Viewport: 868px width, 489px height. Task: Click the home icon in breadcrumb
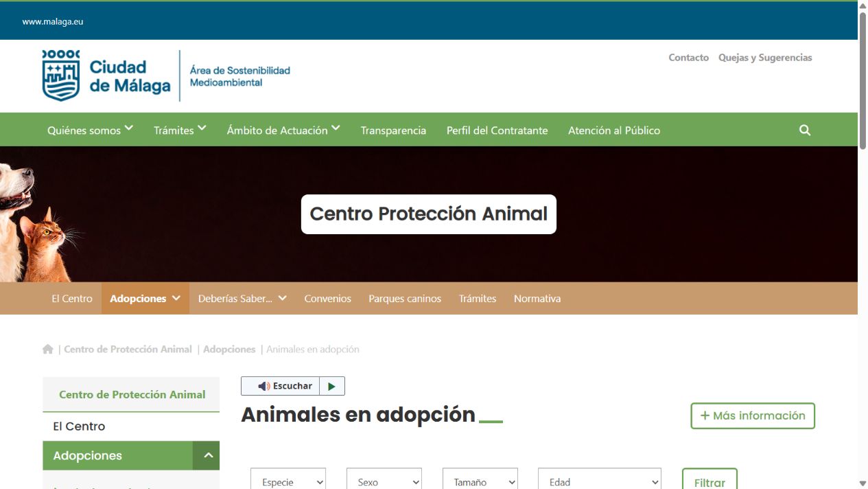click(48, 349)
